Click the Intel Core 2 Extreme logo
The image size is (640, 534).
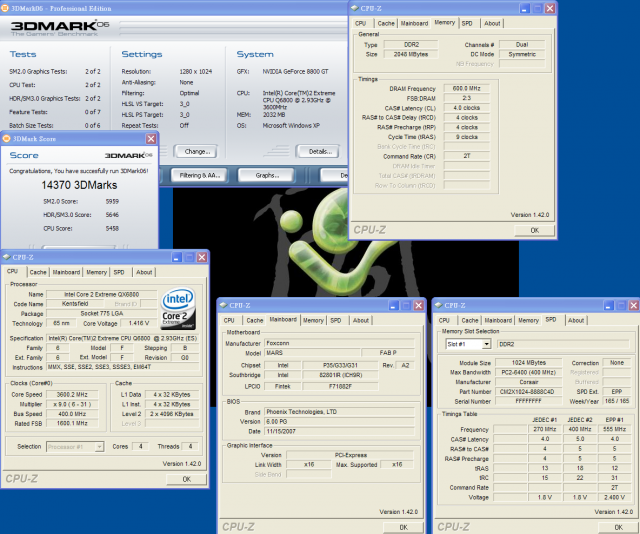[178, 309]
